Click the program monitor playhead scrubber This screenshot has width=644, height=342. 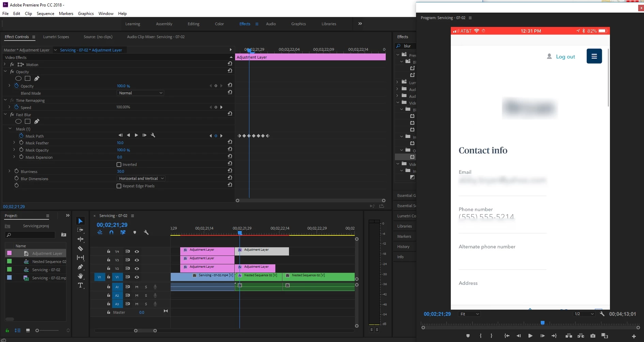[543, 323]
